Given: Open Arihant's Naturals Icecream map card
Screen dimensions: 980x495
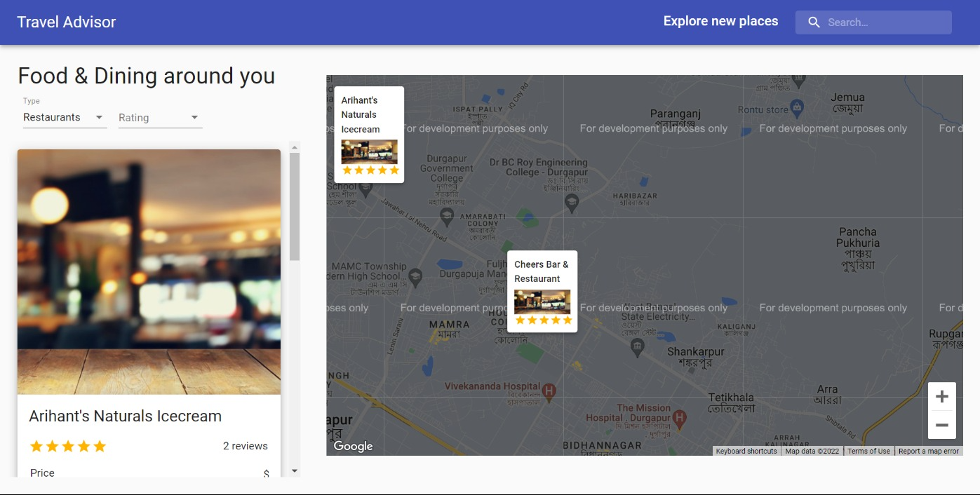Looking at the screenshot, I should pyautogui.click(x=369, y=135).
